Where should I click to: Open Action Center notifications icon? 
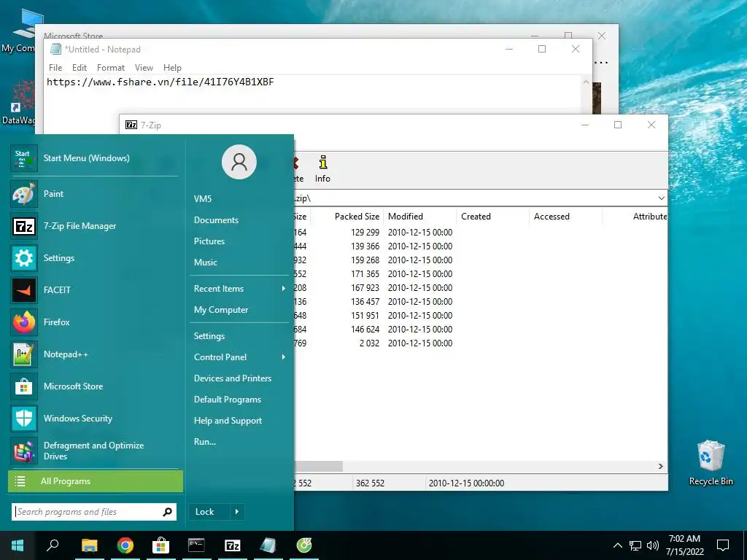point(723,545)
